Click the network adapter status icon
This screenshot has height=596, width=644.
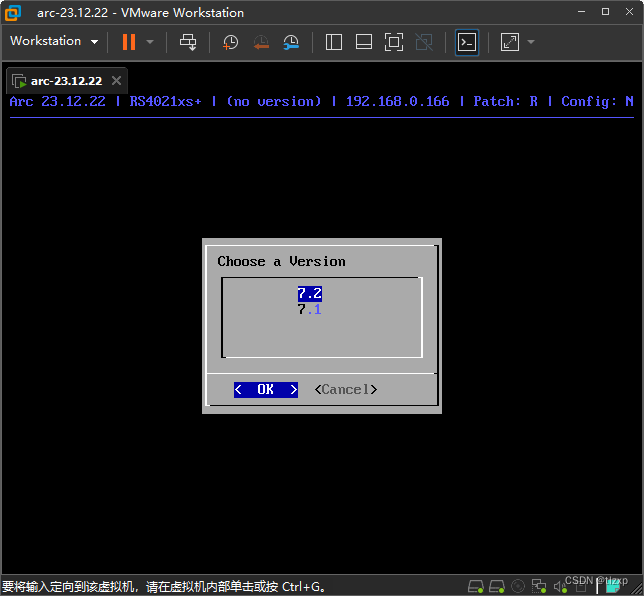click(539, 586)
